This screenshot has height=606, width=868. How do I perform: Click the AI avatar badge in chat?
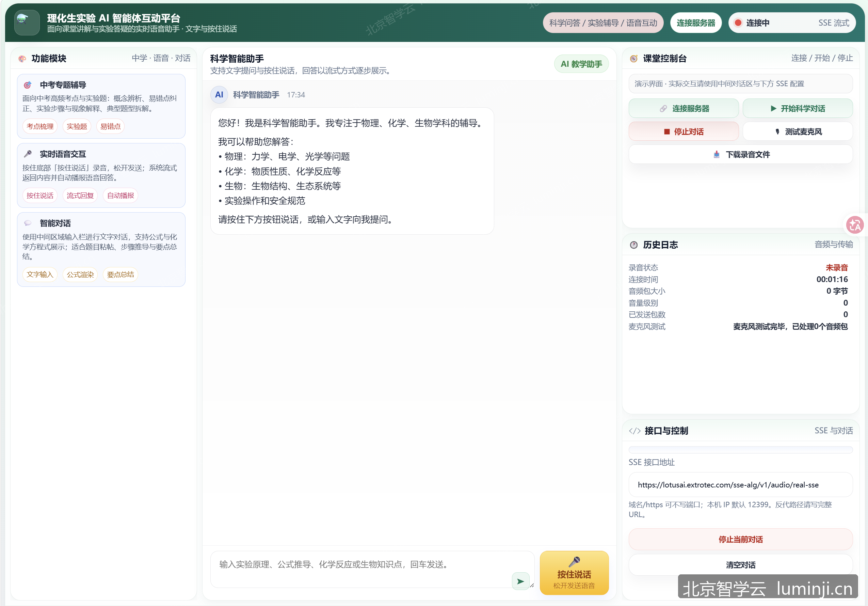(x=219, y=95)
